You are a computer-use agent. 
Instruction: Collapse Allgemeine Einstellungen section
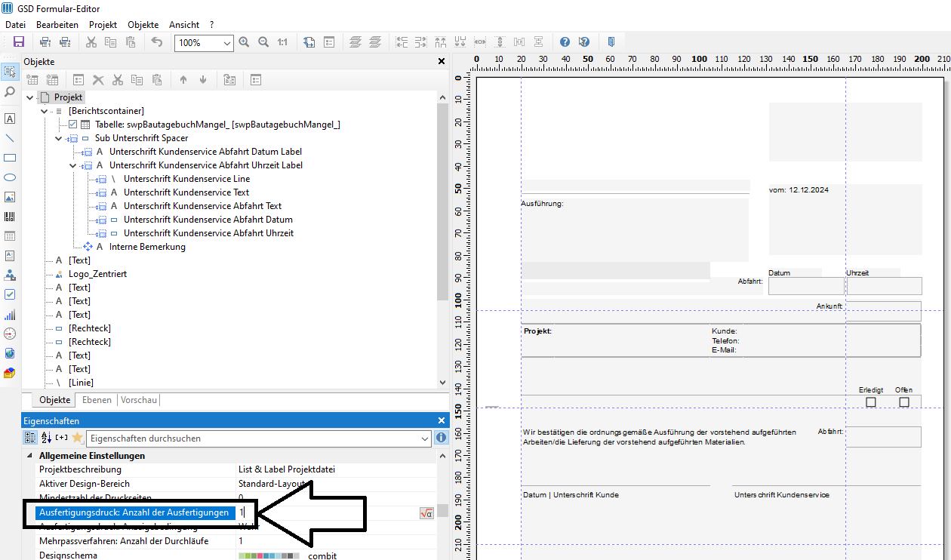coord(29,456)
